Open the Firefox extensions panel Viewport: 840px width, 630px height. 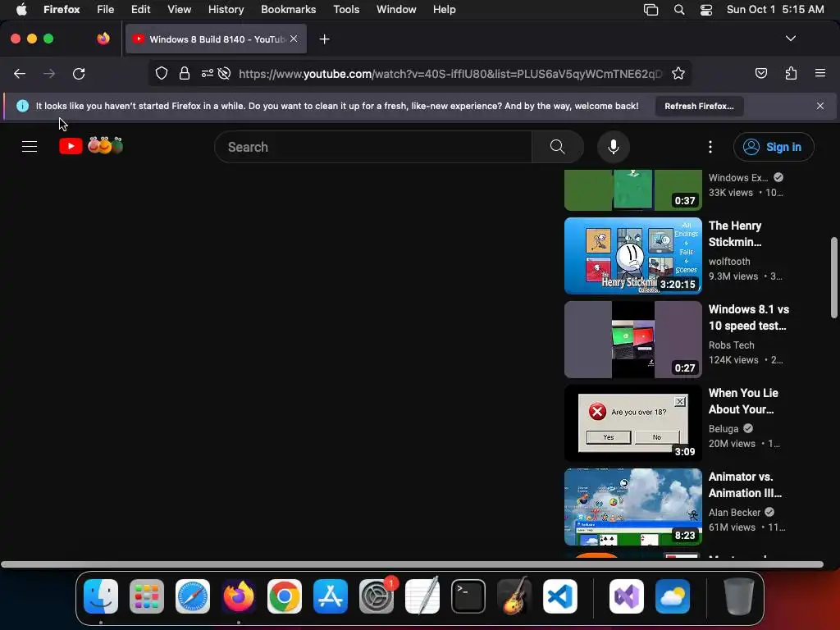pos(792,73)
